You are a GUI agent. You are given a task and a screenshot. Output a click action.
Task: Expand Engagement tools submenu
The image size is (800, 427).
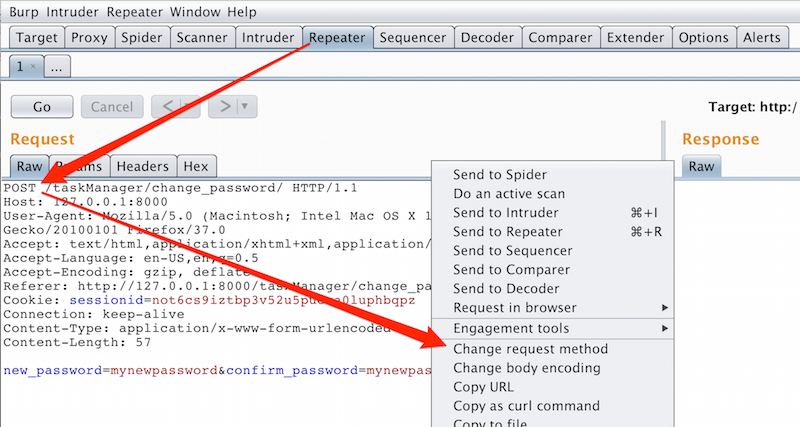click(552, 328)
